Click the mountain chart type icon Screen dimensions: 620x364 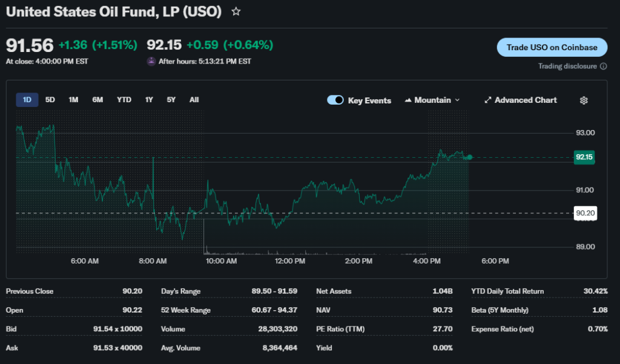408,100
